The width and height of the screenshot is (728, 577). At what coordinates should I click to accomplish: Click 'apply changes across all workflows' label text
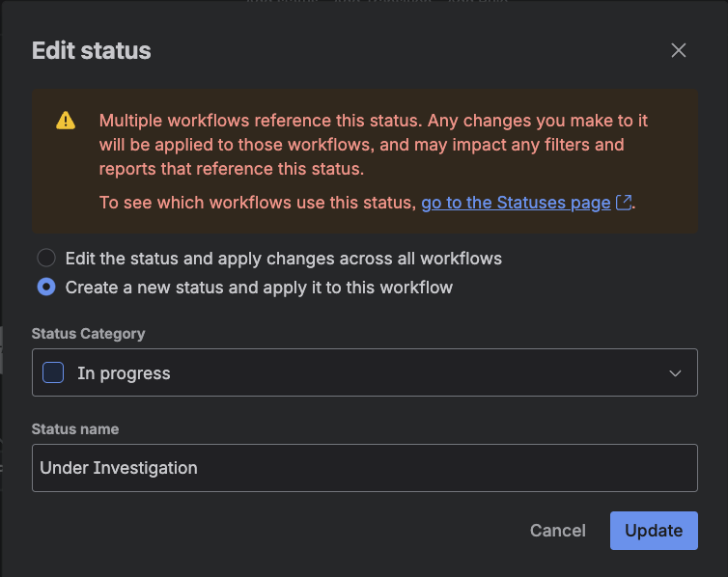[x=375, y=259]
